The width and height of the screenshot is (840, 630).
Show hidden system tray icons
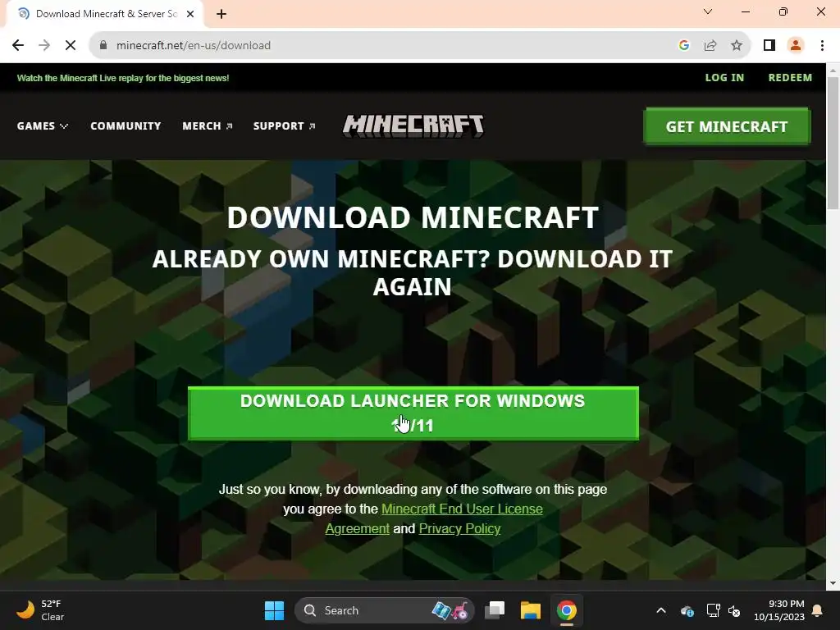pos(661,610)
